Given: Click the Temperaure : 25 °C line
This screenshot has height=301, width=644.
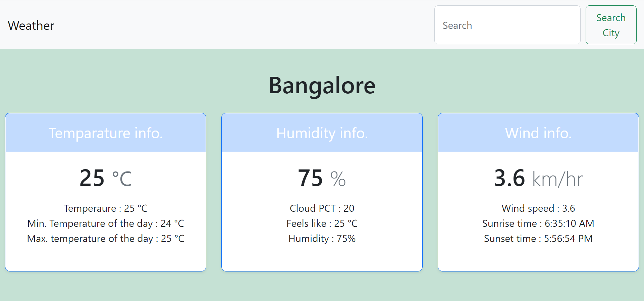Looking at the screenshot, I should pyautogui.click(x=106, y=208).
